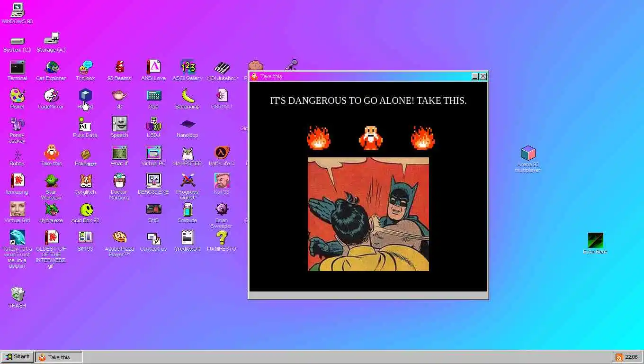This screenshot has width=644, height=364.
Task: Open the Progress Quest icon
Action: (x=188, y=187)
